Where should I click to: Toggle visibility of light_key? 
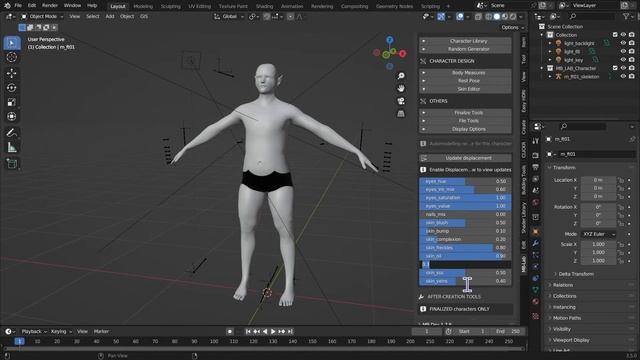[623, 60]
